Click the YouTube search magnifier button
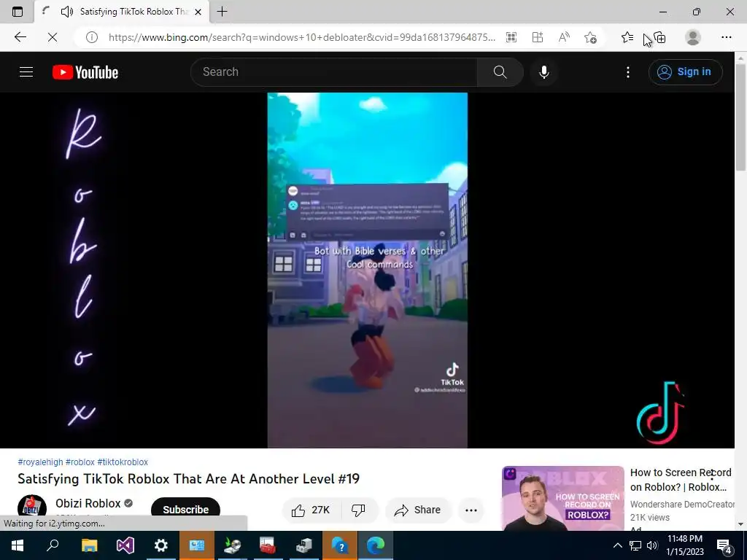747x560 pixels. pyautogui.click(x=500, y=72)
